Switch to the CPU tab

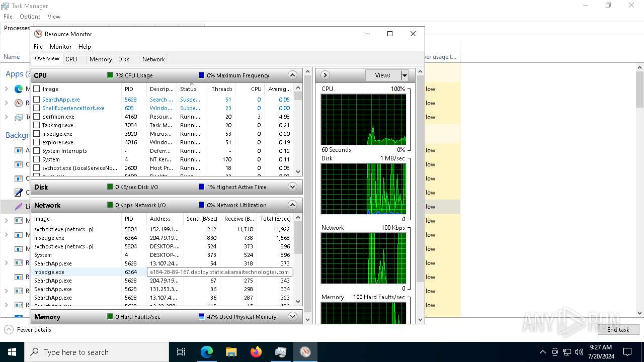(x=71, y=59)
